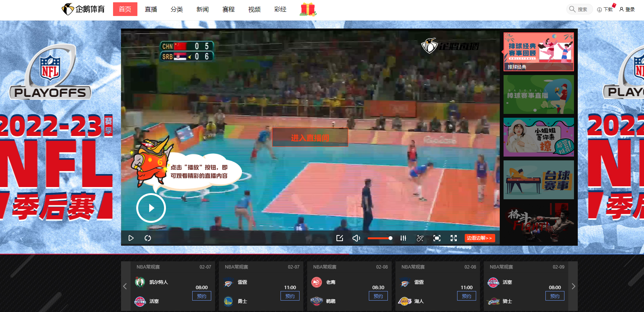This screenshot has height=312, width=644.
Task: Start the video with large circular play button
Action: (x=151, y=208)
